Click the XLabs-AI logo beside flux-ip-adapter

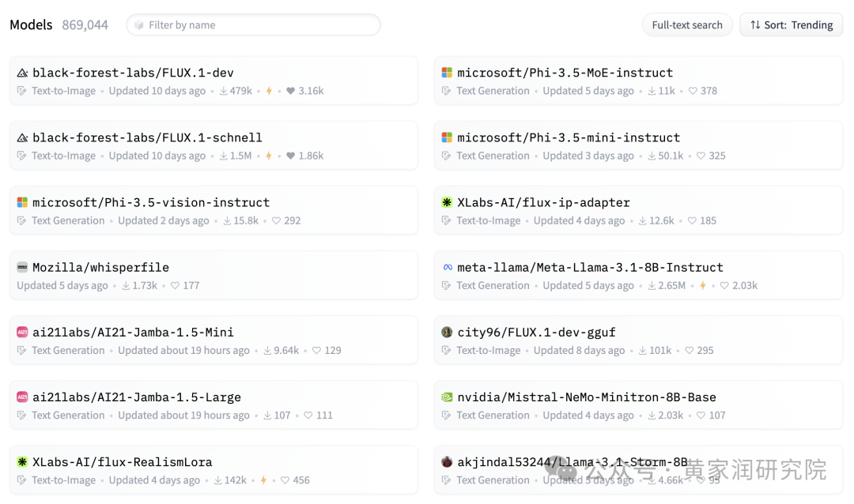[447, 202]
